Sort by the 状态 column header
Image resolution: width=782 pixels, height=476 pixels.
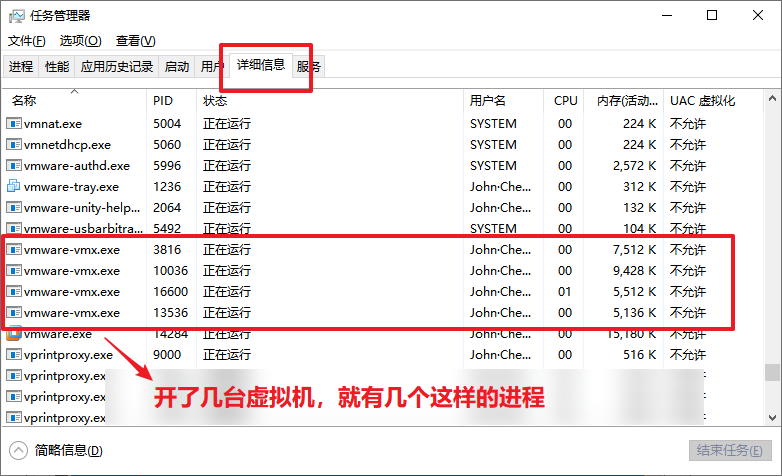coord(330,101)
